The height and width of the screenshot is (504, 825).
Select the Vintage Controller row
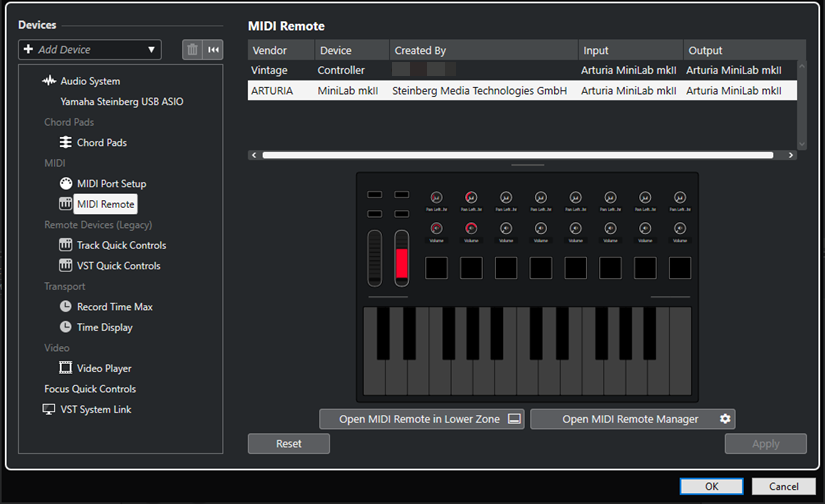(522, 70)
